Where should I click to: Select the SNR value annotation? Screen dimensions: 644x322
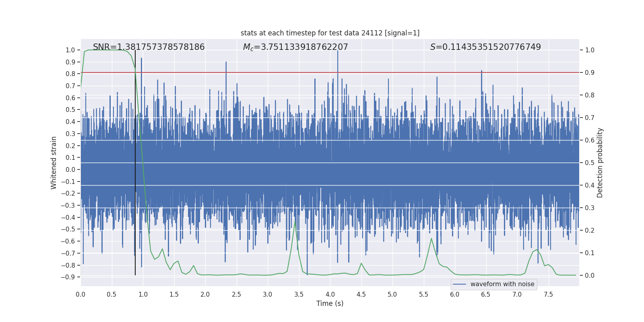pyautogui.click(x=149, y=47)
